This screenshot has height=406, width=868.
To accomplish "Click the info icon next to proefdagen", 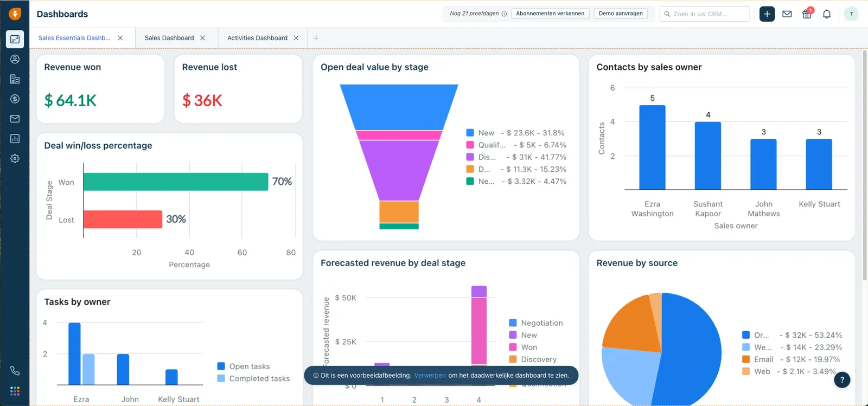I will [504, 14].
